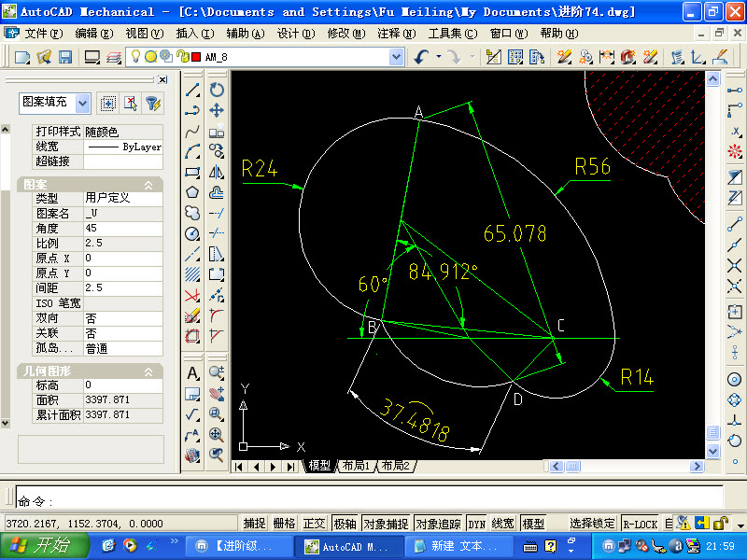Toggle the 线宽 lineweight display
Viewport: 747px width, 560px height.
click(x=502, y=524)
